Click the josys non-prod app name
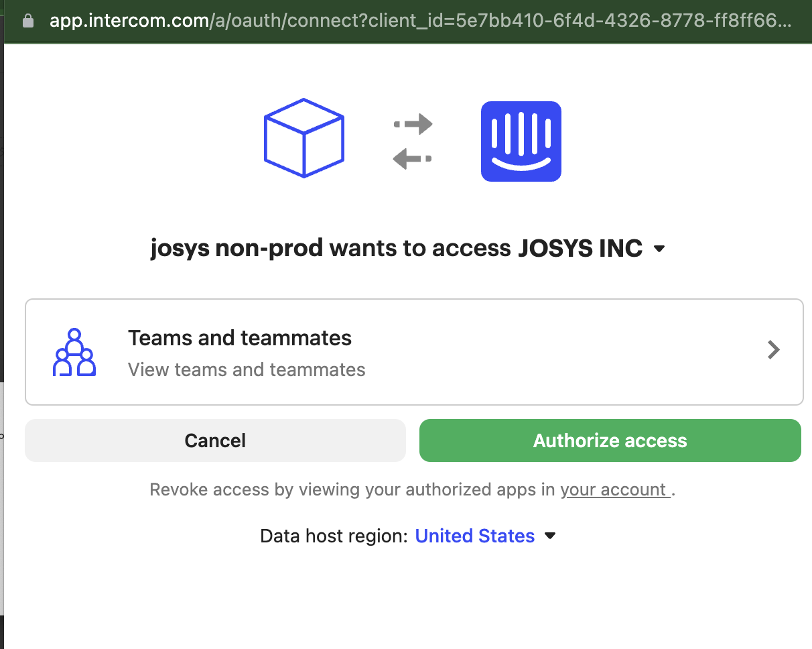 (236, 249)
